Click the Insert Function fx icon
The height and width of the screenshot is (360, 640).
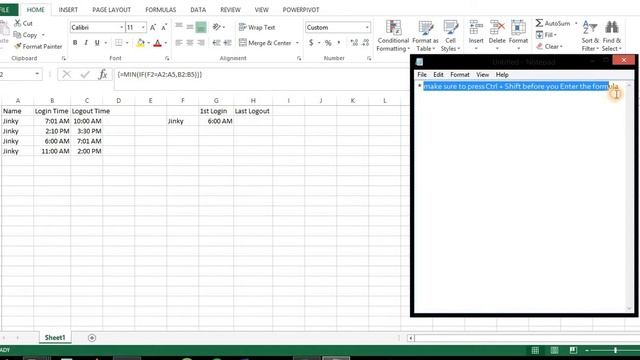click(x=103, y=74)
